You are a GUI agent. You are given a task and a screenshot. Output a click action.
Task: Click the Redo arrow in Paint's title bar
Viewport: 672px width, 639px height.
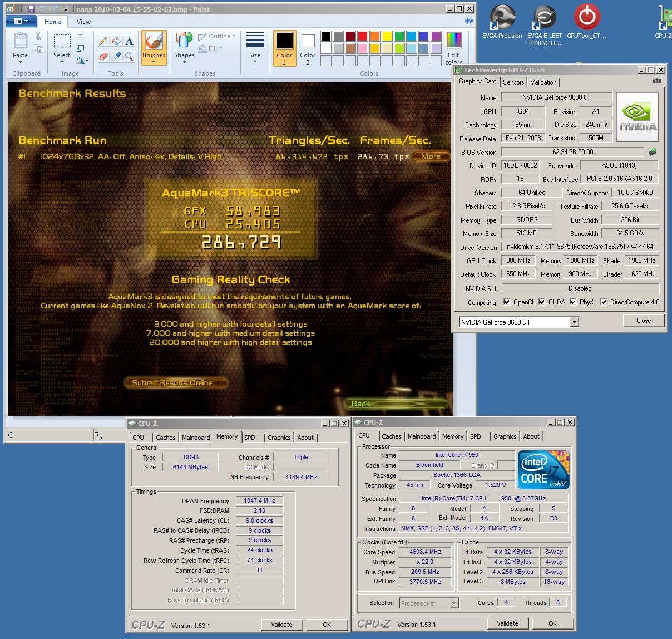[55, 9]
